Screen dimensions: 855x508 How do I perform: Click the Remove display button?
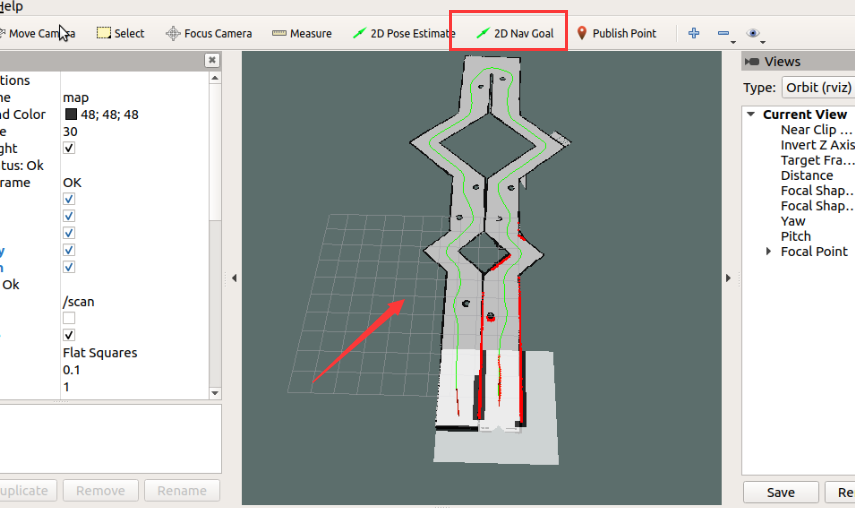coord(100,491)
